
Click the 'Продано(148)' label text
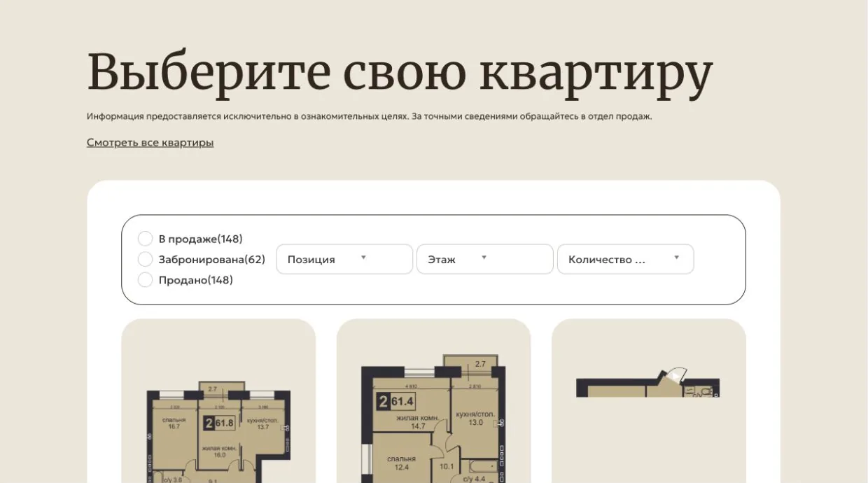196,280
